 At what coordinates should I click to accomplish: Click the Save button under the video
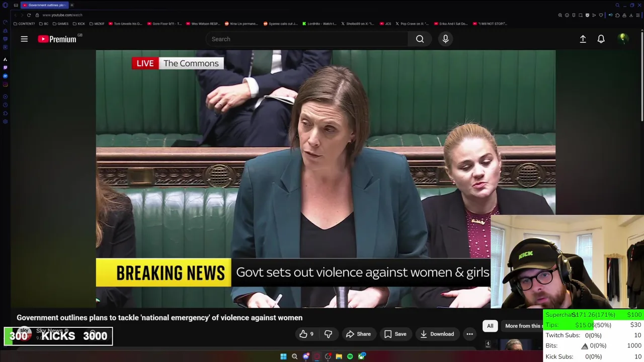click(395, 334)
